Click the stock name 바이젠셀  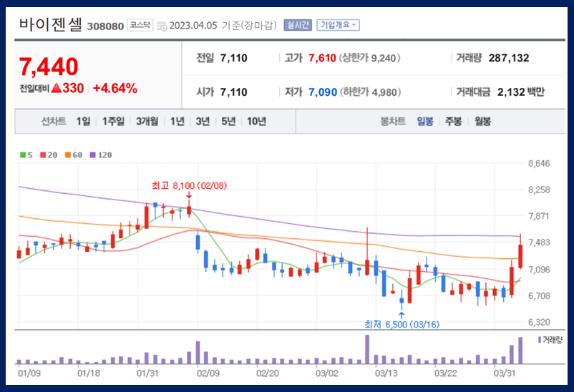pos(50,24)
